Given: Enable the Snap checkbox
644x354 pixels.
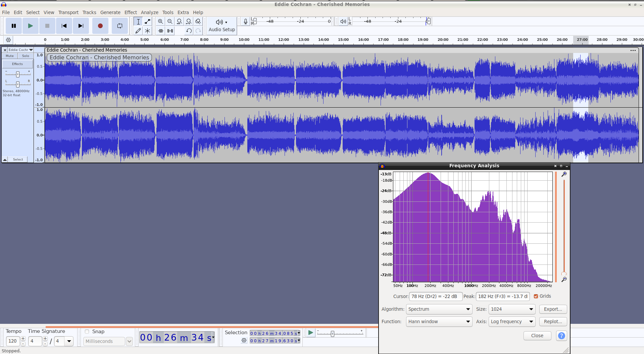Looking at the screenshot, I should click(87, 332).
